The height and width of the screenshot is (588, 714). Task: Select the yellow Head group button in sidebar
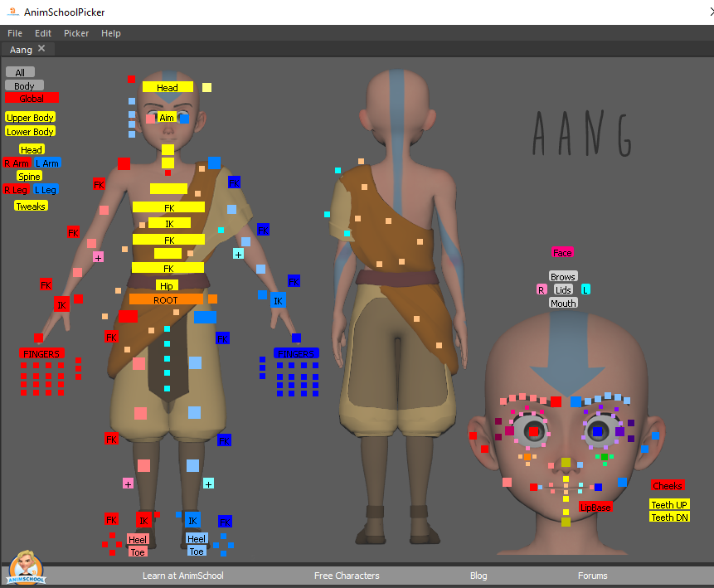click(32, 149)
